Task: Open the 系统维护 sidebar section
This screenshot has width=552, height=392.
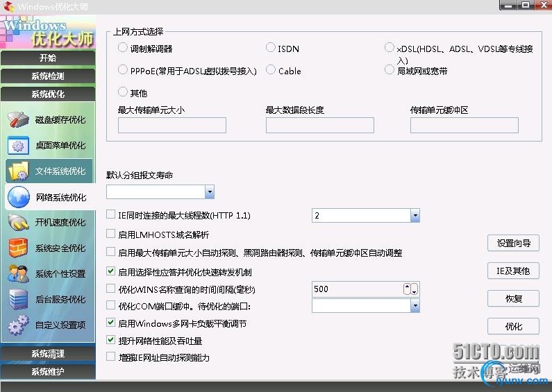Action: point(48,371)
